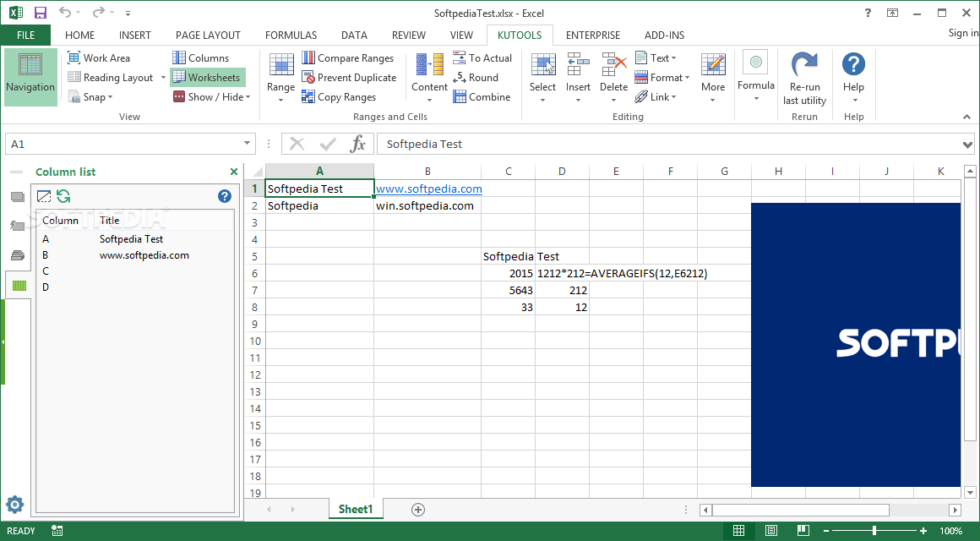Zoom out with the minus button
Viewport: 980px width, 541px height.
826,531
